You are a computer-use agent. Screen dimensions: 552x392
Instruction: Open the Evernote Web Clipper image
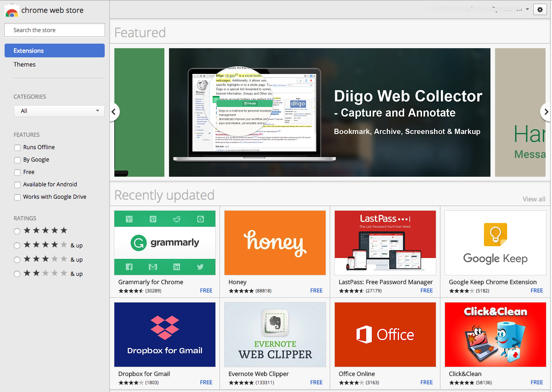[x=275, y=335]
